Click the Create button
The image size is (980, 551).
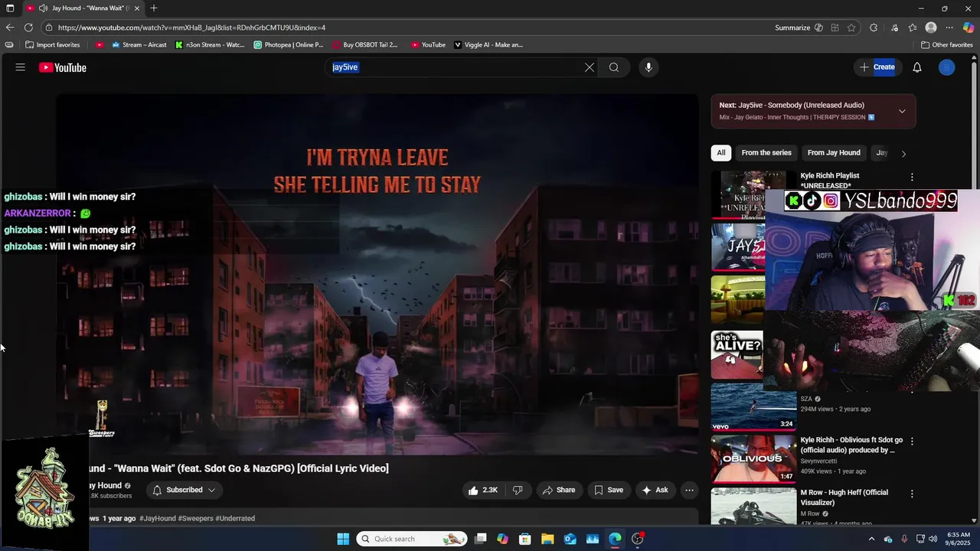(877, 67)
